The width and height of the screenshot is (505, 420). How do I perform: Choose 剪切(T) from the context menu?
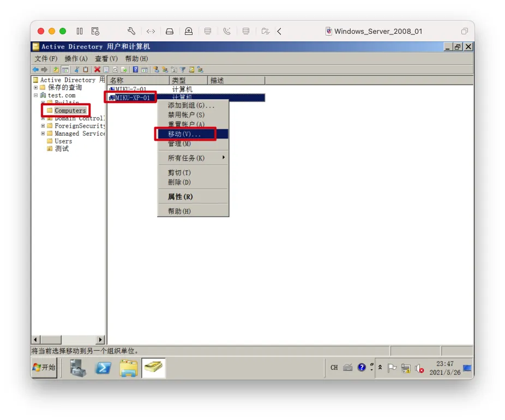[193, 173]
